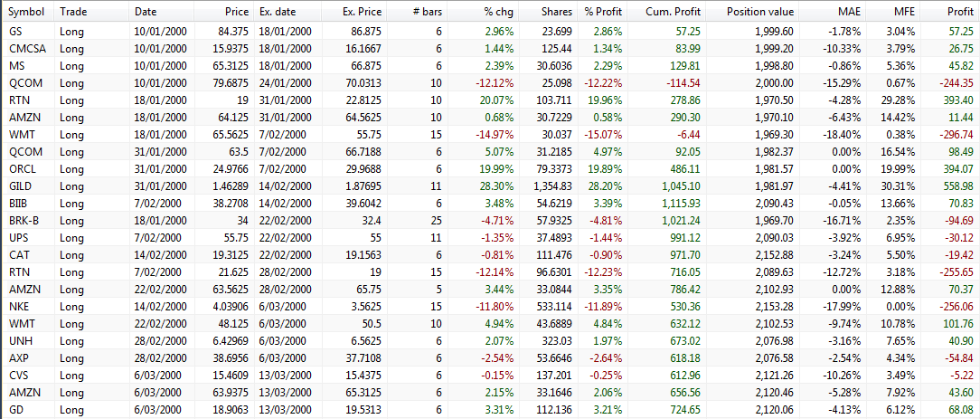Click the -14.97% change value
This screenshot has width=980, height=419.
(x=496, y=135)
